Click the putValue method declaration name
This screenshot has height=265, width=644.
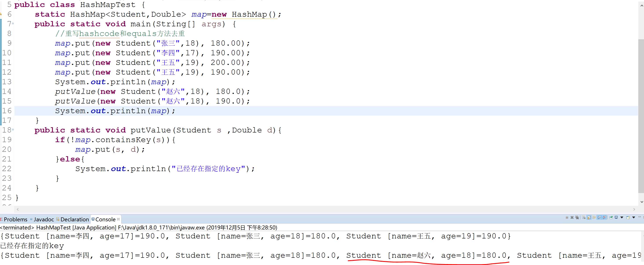(x=151, y=130)
